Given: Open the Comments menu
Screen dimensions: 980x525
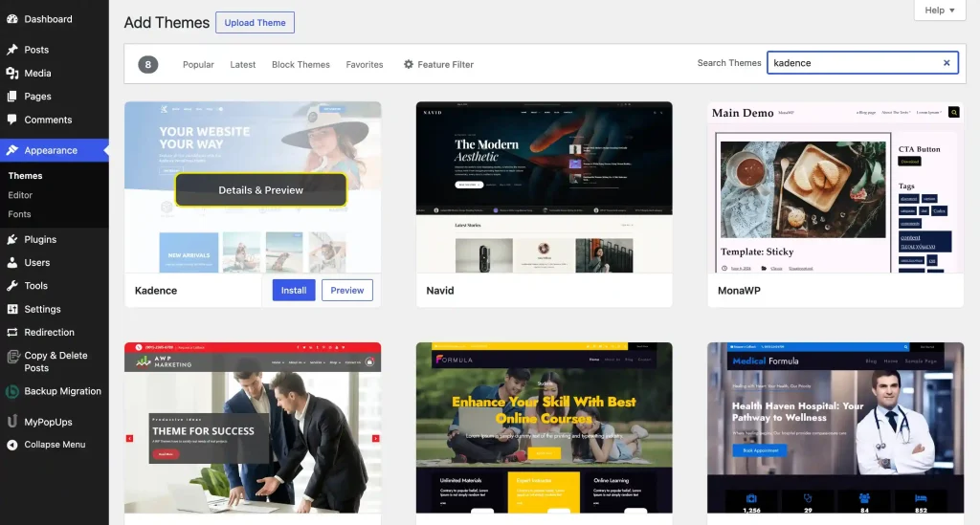Looking at the screenshot, I should (48, 120).
